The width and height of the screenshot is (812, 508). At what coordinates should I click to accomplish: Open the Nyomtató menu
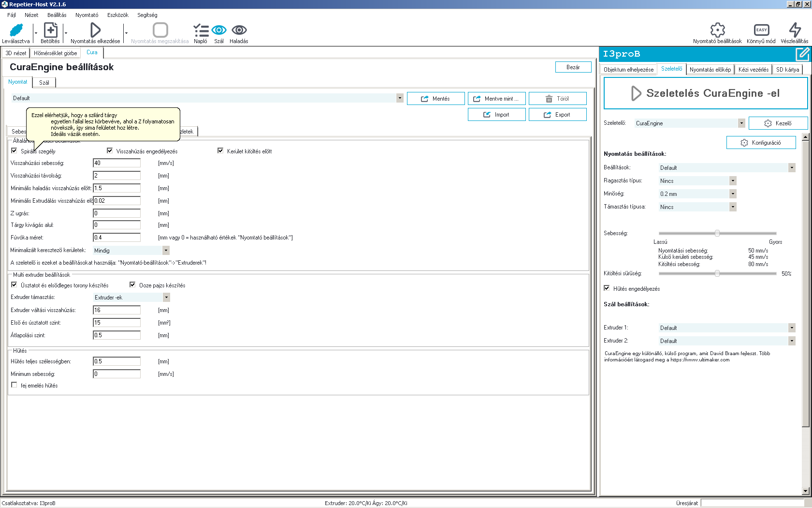pyautogui.click(x=87, y=15)
